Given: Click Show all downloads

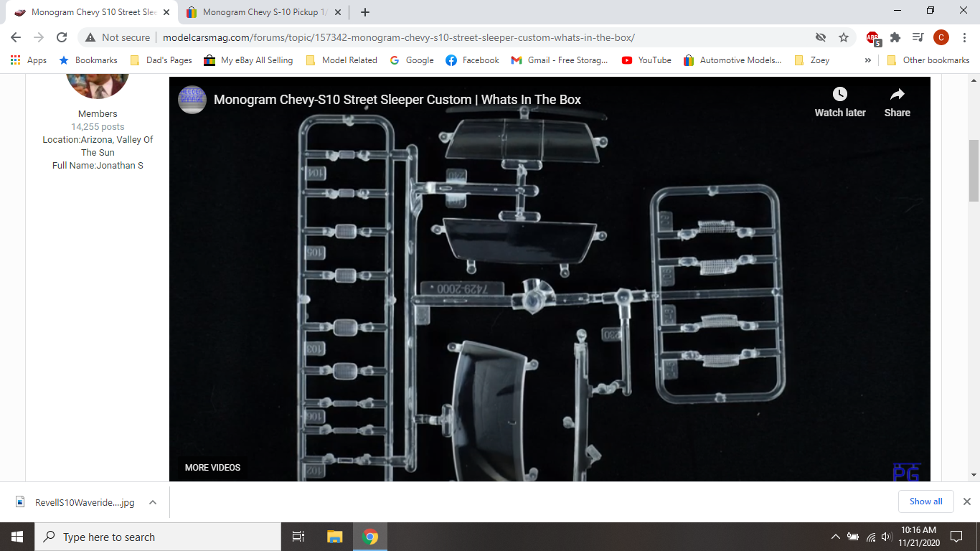Looking at the screenshot, I should (925, 501).
